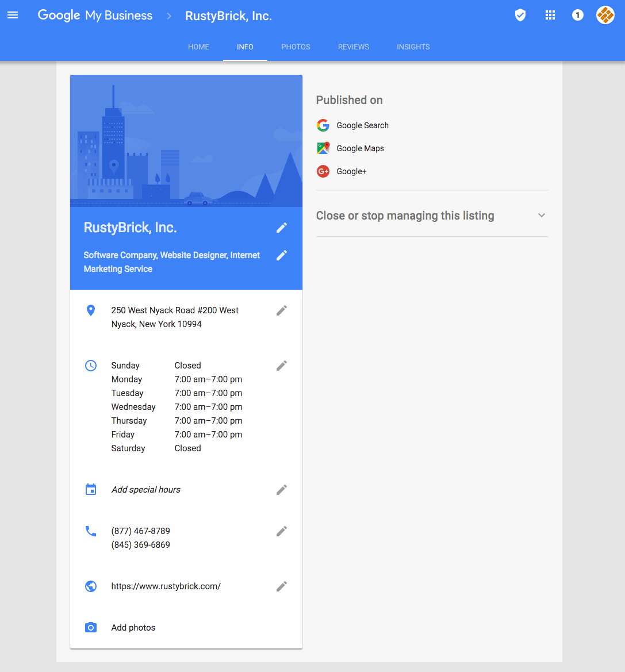Click the calendar special hours icon
625x672 pixels.
click(x=91, y=489)
